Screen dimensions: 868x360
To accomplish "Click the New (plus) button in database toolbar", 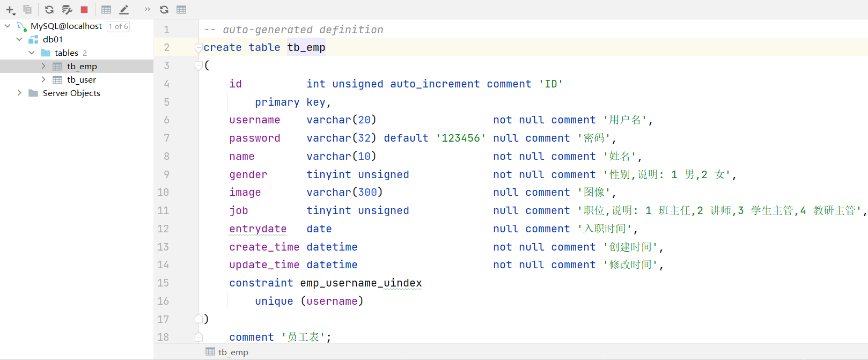I will tap(10, 10).
